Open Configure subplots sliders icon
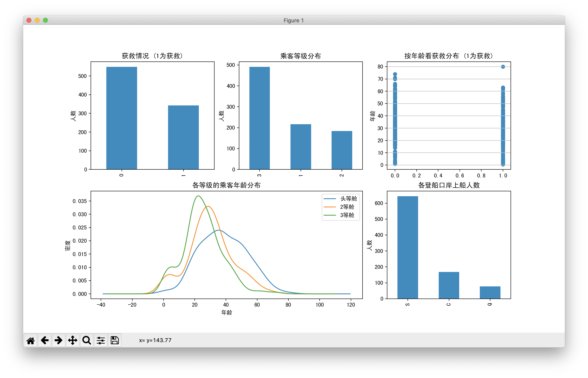The image size is (588, 378). pos(101,340)
